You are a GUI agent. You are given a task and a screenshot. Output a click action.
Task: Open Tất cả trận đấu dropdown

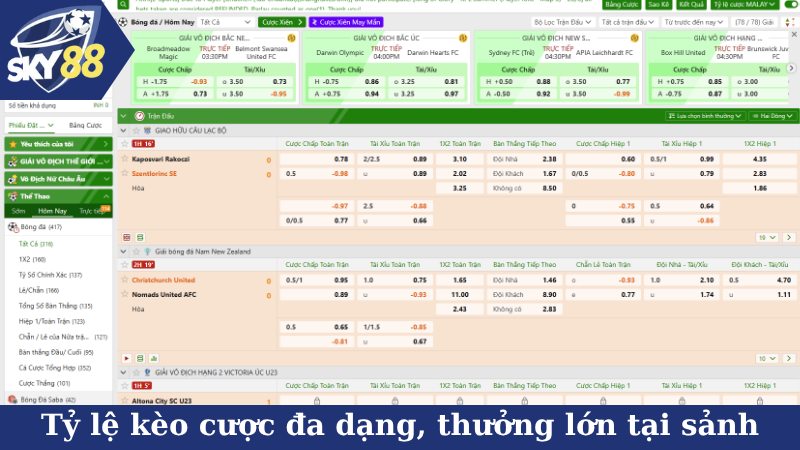(x=627, y=22)
